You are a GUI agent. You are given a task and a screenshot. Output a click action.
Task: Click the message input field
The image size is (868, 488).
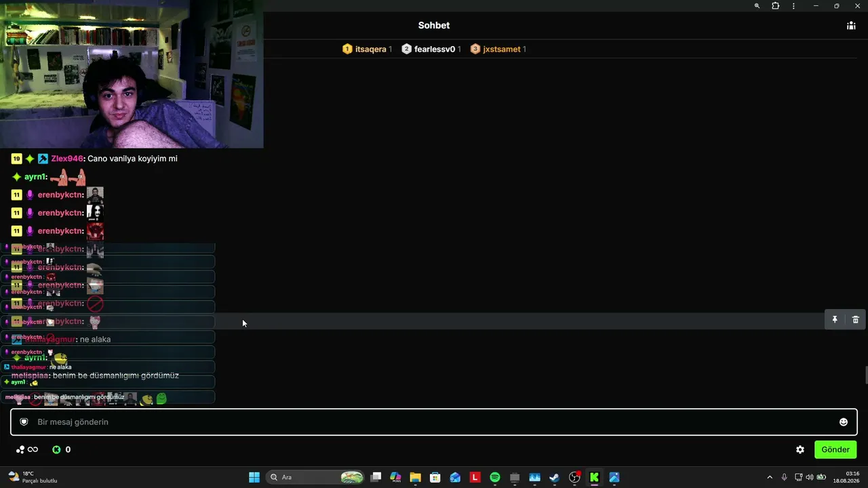coord(434,422)
